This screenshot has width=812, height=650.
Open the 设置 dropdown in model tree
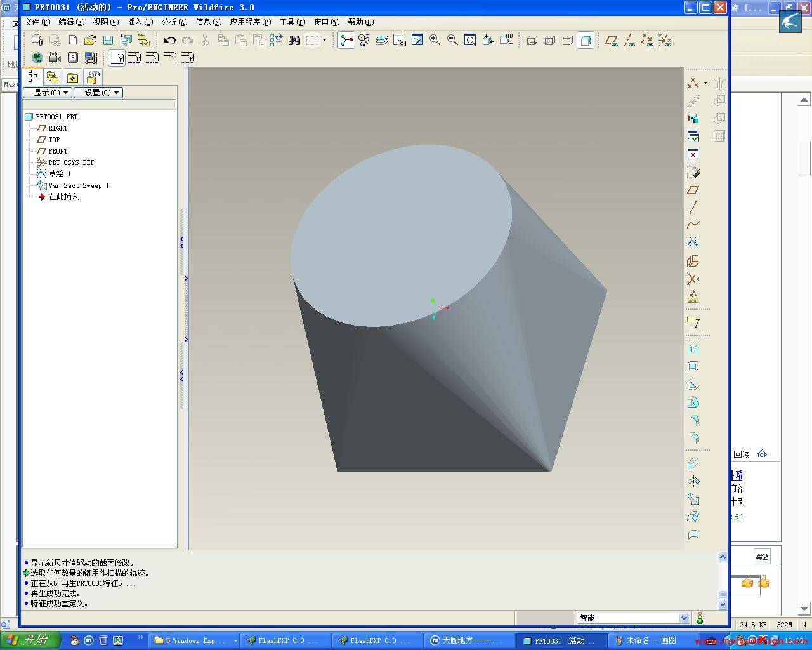[98, 93]
